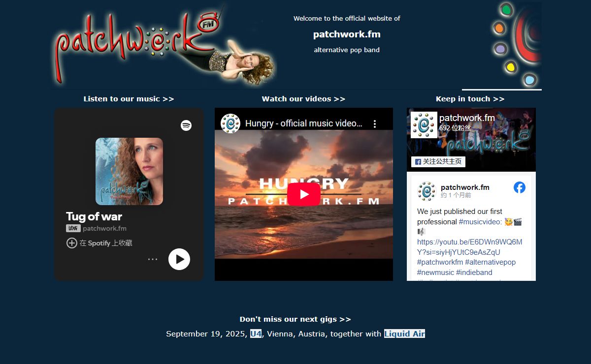
Task: Open the Liquid Air band link
Action: click(404, 334)
